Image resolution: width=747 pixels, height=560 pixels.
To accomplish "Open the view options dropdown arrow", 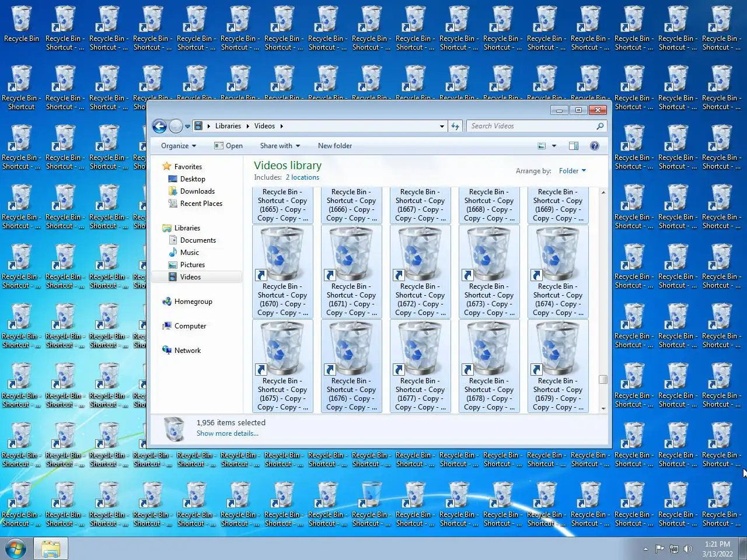I will (x=554, y=146).
